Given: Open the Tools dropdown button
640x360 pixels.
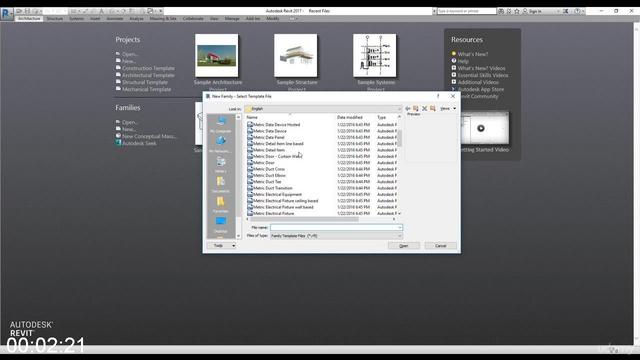Looking at the screenshot, I should pos(221,245).
